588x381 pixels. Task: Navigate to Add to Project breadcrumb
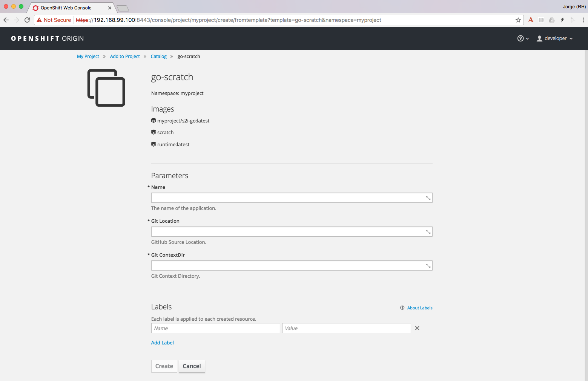coord(125,57)
